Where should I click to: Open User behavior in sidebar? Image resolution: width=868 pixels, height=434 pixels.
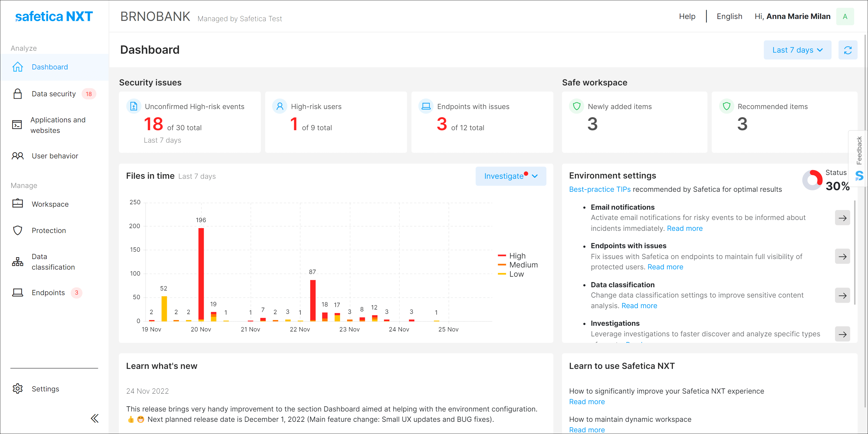pos(55,156)
